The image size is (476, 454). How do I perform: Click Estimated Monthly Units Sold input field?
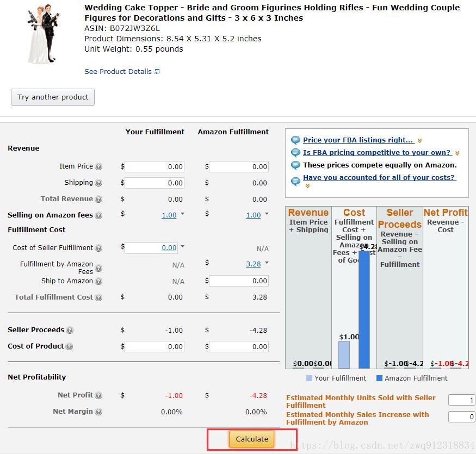point(462,400)
